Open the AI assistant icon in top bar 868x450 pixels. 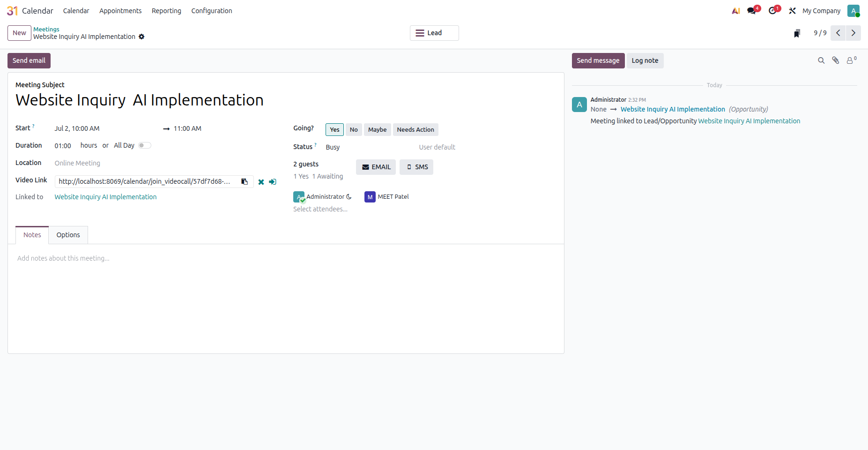pyautogui.click(x=736, y=11)
